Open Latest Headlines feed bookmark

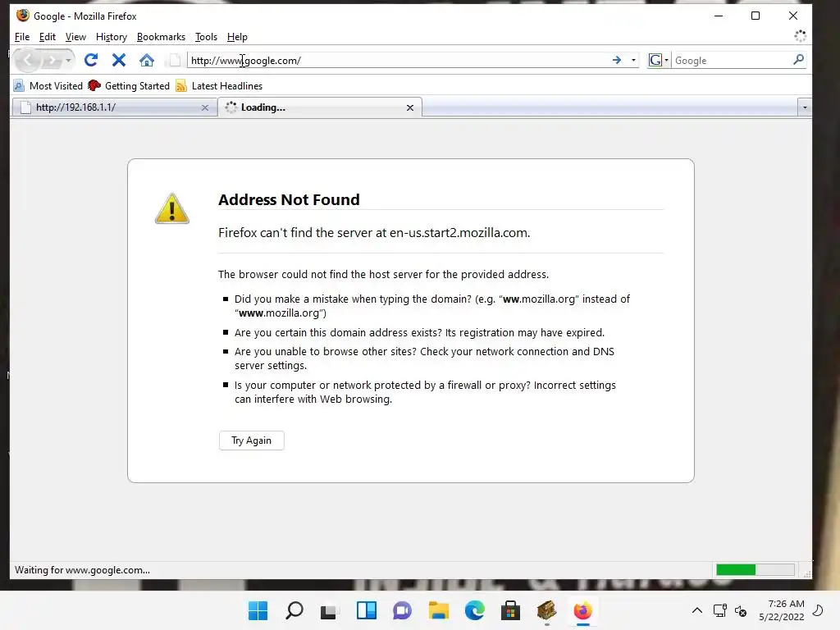219,85
